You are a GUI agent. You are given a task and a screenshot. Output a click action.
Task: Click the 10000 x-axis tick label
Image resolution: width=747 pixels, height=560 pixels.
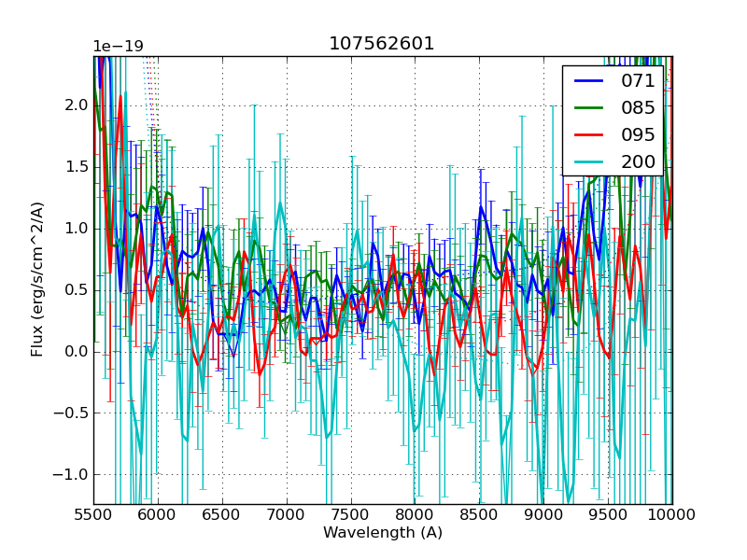[x=672, y=514]
